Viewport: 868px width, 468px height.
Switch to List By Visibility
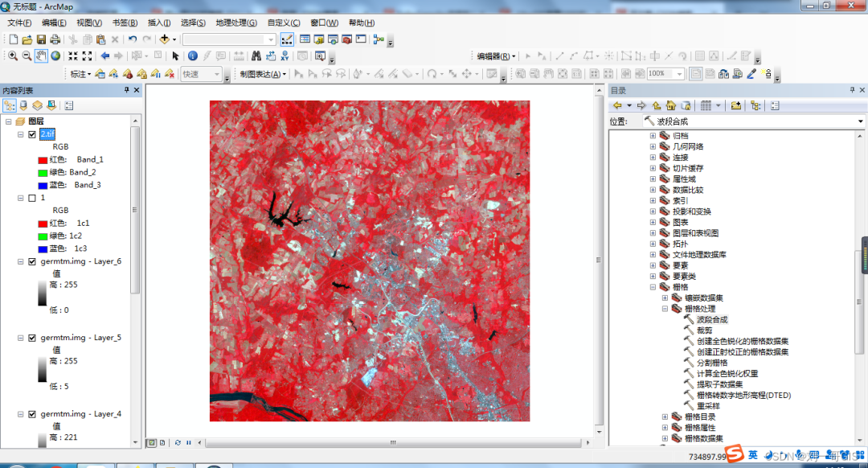(x=37, y=105)
